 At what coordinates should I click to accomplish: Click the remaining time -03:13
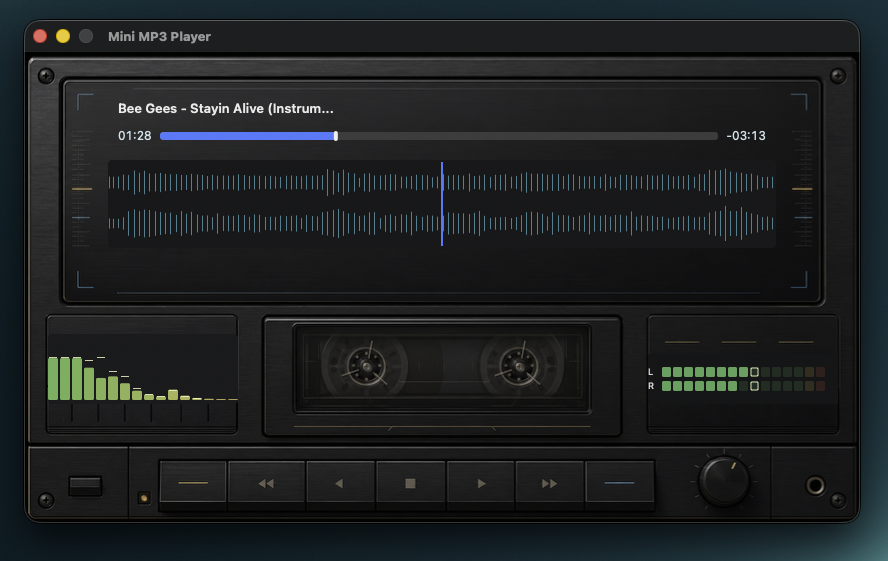746,136
